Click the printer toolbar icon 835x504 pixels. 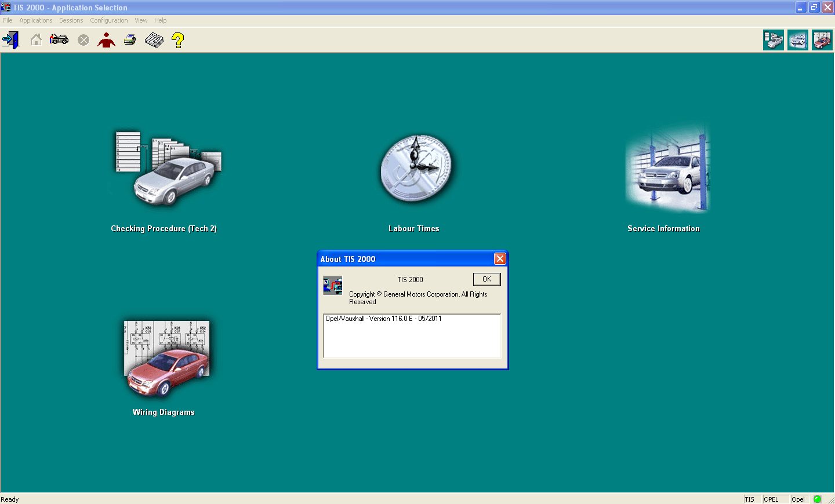tap(130, 40)
